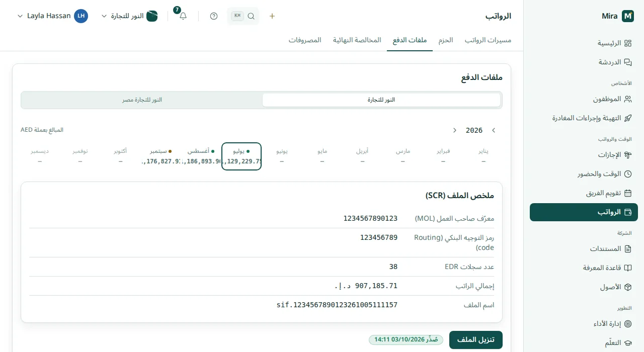Select يوليو month card
Viewport: 644px width, 352px height.
[242, 156]
